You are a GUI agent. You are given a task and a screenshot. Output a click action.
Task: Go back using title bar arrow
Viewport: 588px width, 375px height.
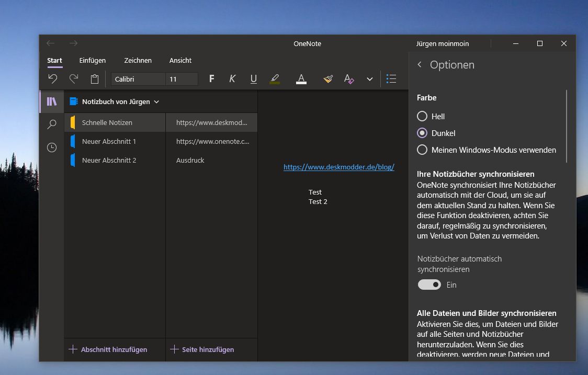51,43
